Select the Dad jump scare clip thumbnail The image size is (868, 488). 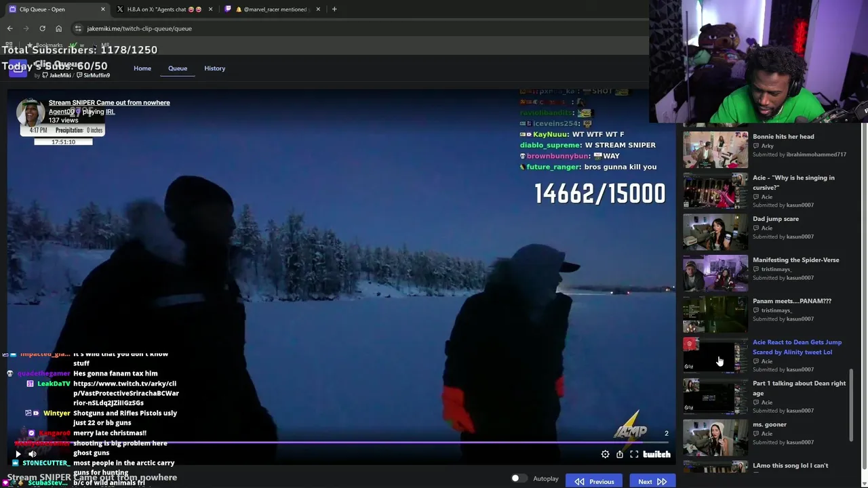click(715, 232)
